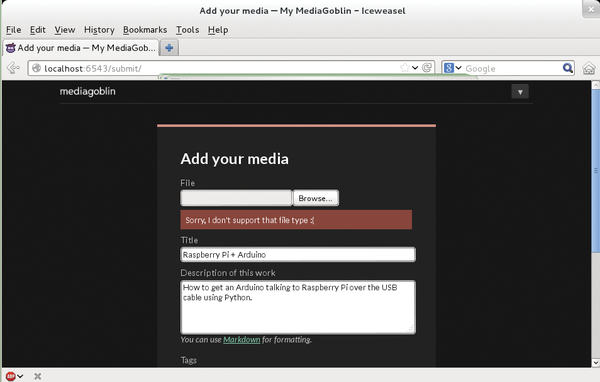Open the Tools menu
This screenshot has width=600, height=382.
point(187,30)
